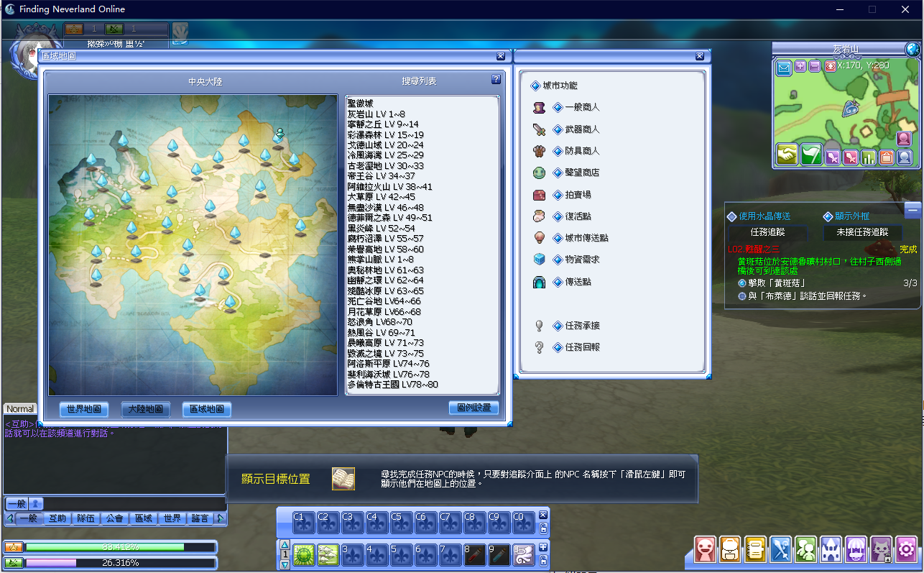
Task: Click the blue crystal ball icon on minimap
Action: click(905, 157)
